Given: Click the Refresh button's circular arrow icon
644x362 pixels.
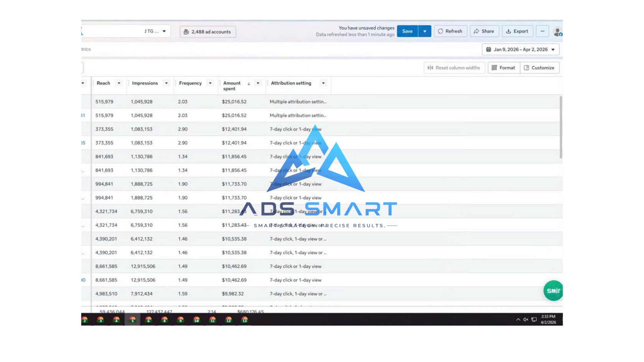Looking at the screenshot, I should [x=440, y=31].
